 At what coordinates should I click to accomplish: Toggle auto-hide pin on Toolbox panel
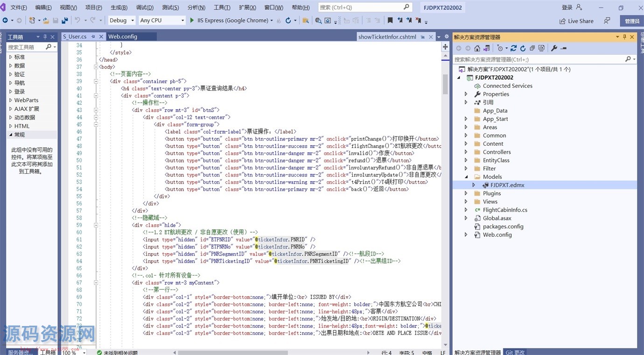coord(45,37)
